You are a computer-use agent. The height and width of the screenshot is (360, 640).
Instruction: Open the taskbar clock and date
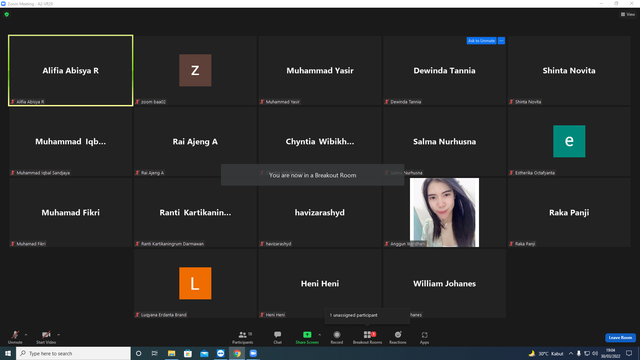pyautogui.click(x=611, y=353)
